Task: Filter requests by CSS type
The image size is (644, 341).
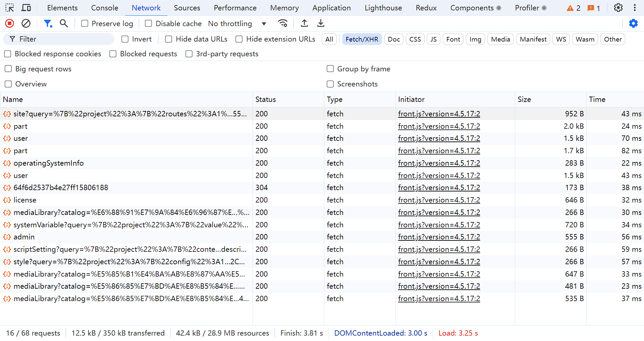Action: [415, 39]
